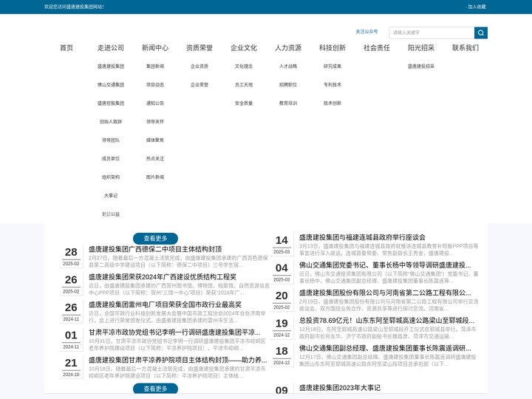Select 盛唐建投招采 submenu item
532x399 pixels.
pyautogui.click(x=421, y=66)
